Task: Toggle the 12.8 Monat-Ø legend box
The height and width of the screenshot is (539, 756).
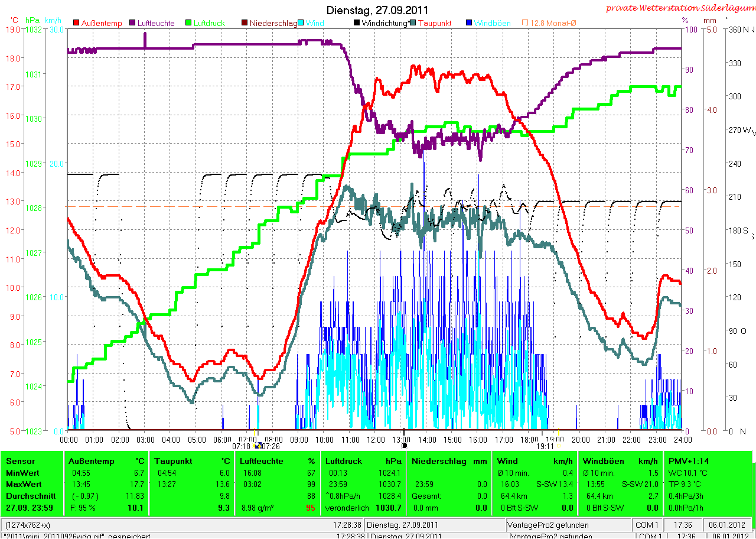Action: click(x=525, y=23)
